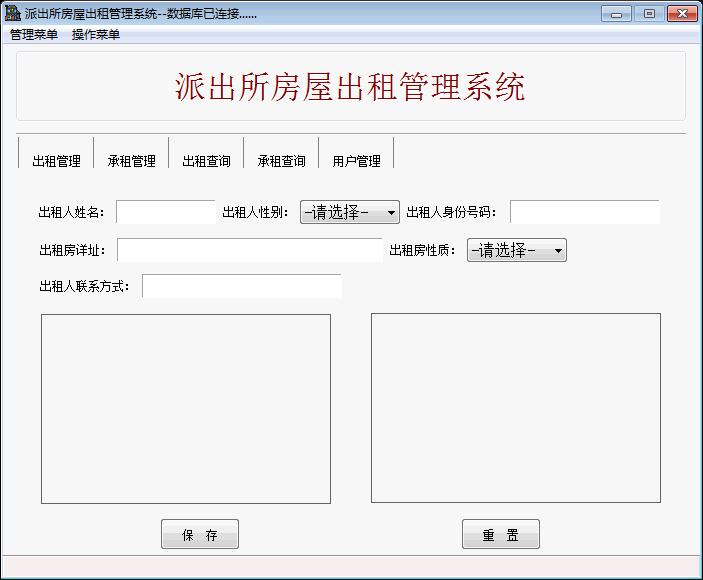This screenshot has width=703, height=580.
Task: Click the 保存 button
Action: (x=200, y=534)
